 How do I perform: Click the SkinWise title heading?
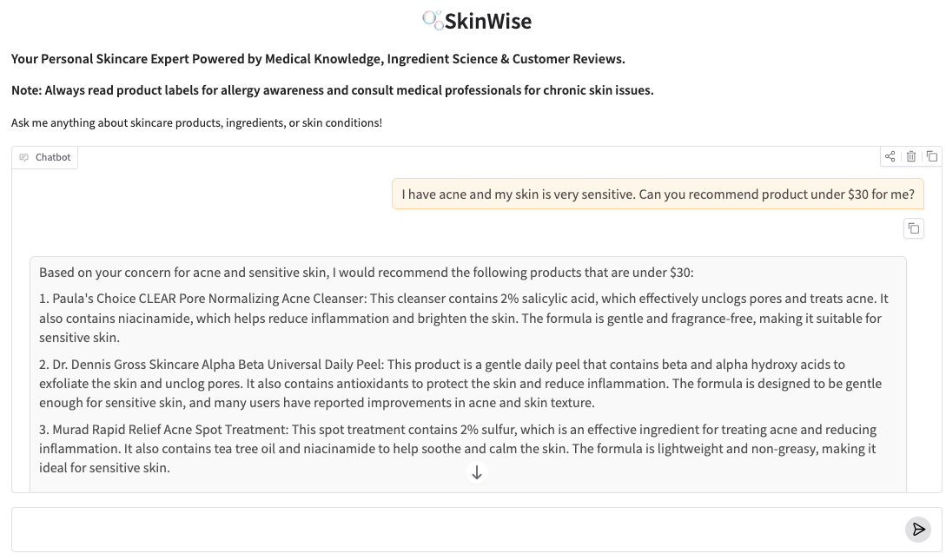(487, 21)
